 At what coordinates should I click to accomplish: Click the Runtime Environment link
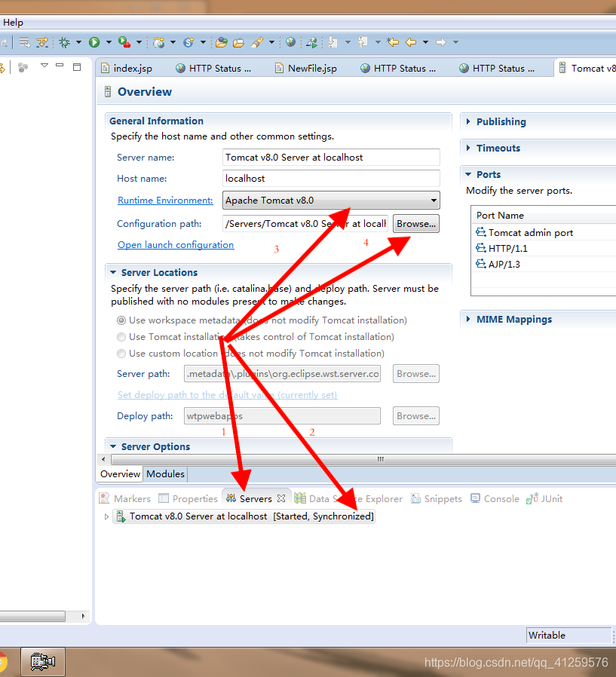pyautogui.click(x=165, y=201)
